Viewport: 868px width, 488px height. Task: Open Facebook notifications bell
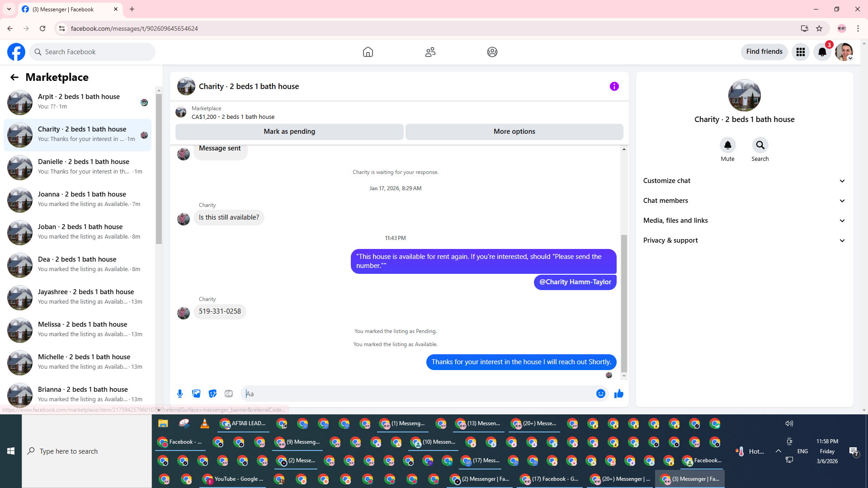click(822, 52)
